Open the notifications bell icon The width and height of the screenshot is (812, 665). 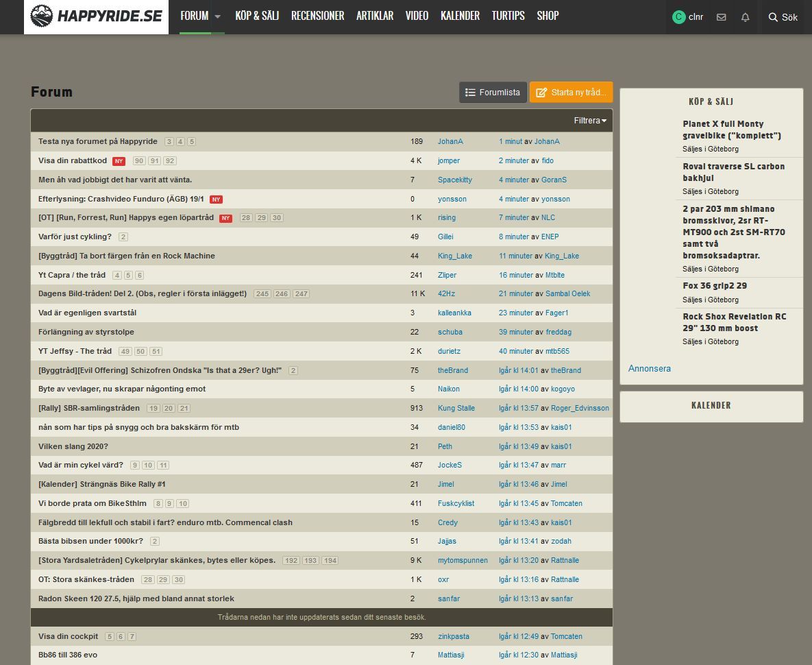746,17
